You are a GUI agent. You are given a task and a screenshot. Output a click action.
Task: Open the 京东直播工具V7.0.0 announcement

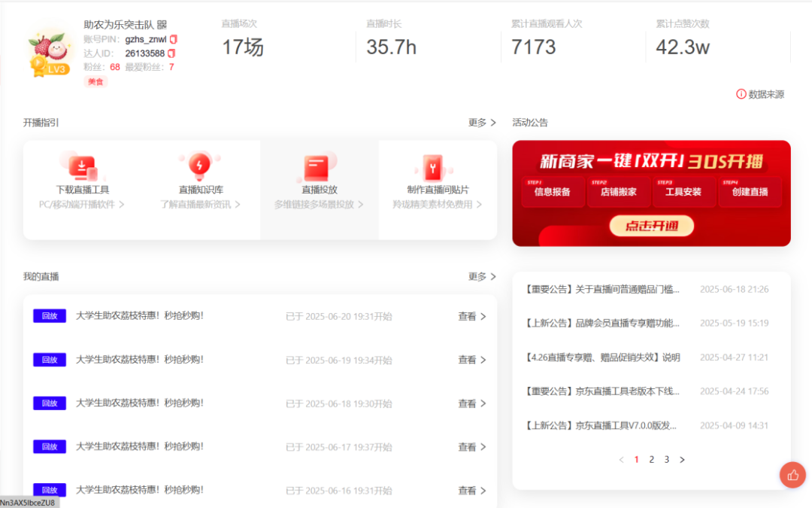(x=602, y=425)
